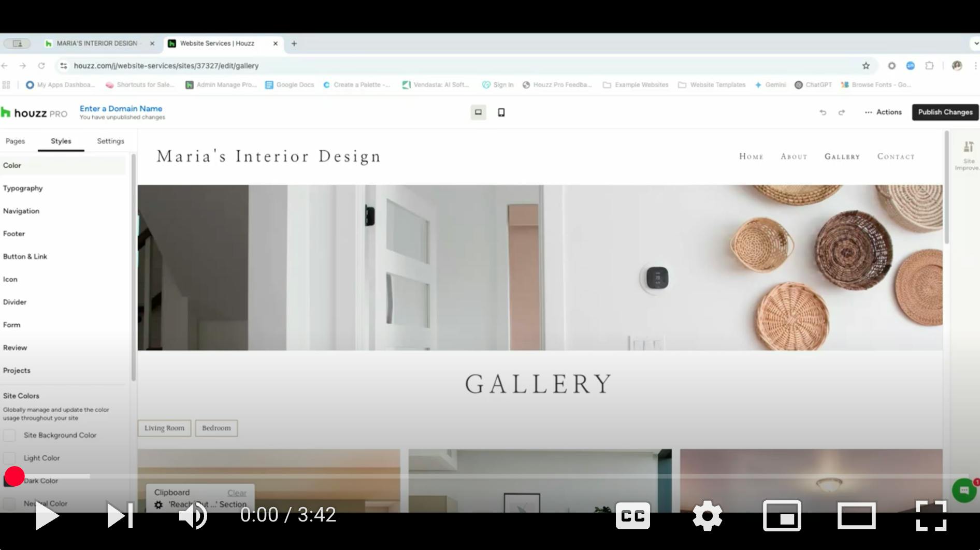Click the redo arrow icon

pyautogui.click(x=842, y=112)
